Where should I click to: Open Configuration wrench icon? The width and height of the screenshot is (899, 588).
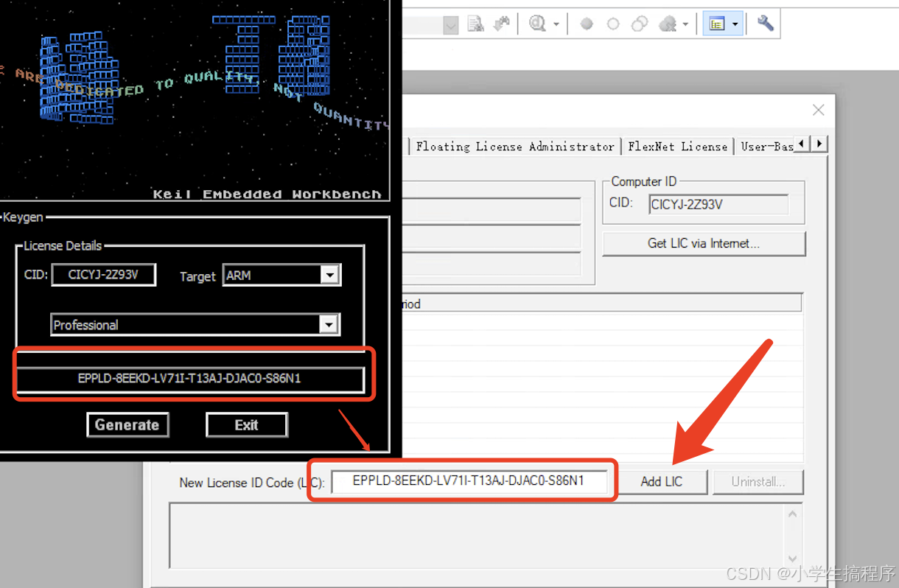click(765, 24)
